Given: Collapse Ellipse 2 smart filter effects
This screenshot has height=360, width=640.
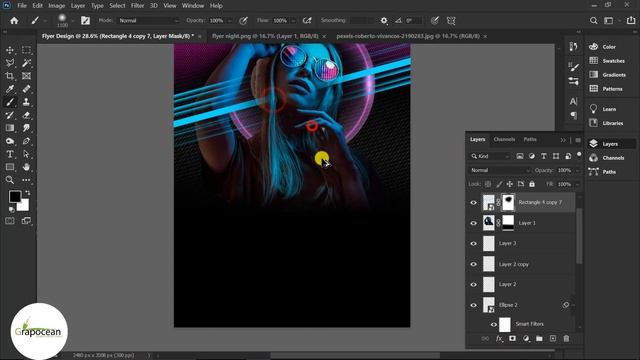Looking at the screenshot, I should coord(573,305).
